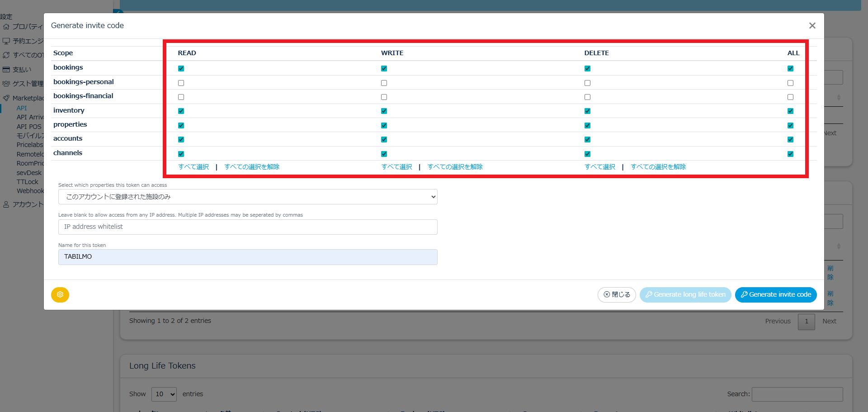
Task: Uncheck WRITE permission for inventory
Action: pyautogui.click(x=384, y=111)
